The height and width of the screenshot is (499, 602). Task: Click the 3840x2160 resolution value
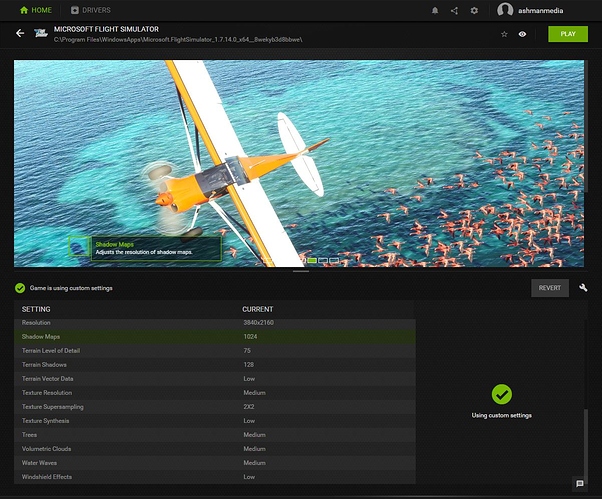pos(258,322)
